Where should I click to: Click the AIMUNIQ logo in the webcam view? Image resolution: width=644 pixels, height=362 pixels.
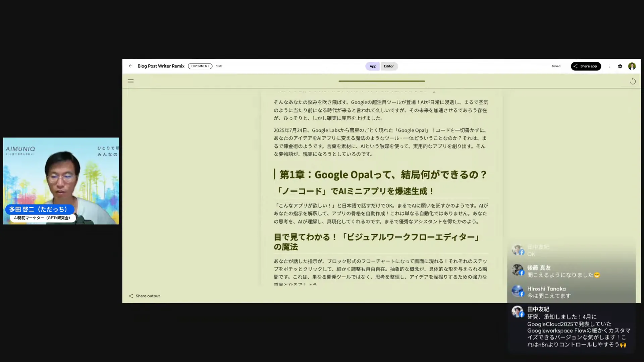(x=20, y=150)
